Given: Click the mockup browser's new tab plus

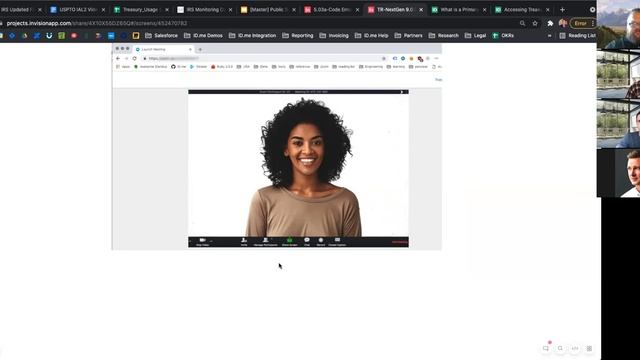Looking at the screenshot, I should (200, 49).
